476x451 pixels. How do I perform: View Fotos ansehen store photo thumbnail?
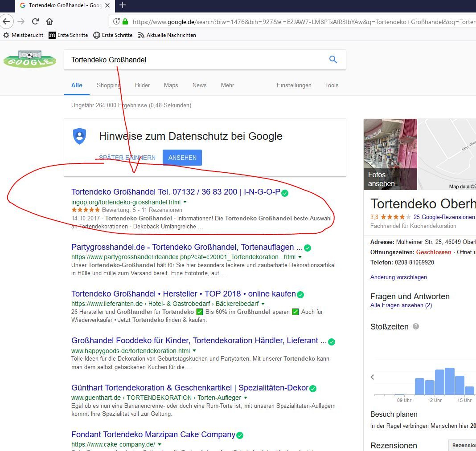tap(390, 154)
